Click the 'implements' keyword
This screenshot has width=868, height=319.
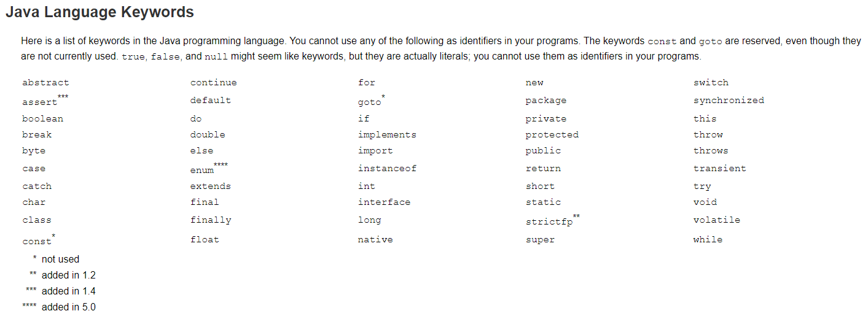[387, 135]
